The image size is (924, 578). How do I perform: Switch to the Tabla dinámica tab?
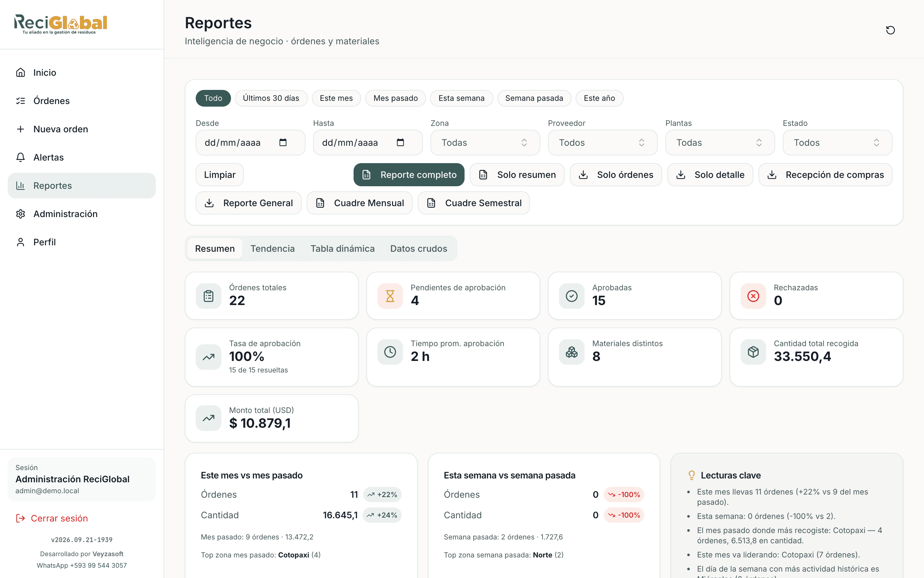point(343,249)
